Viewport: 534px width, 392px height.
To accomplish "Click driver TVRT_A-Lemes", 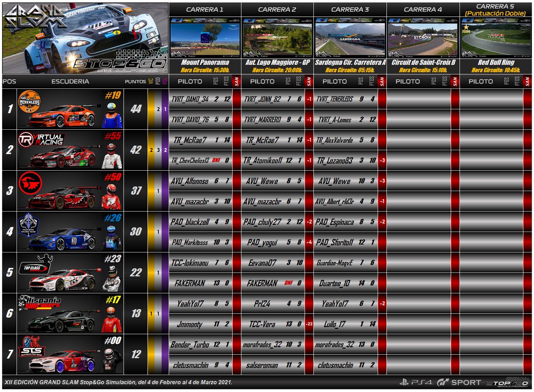I will coord(334,119).
